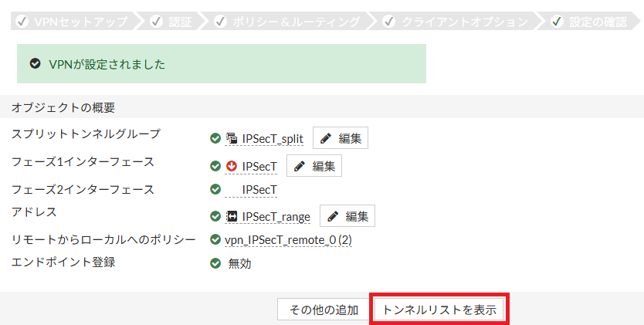Click the check icon in the VPNが設定されました banner
This screenshot has height=325, width=644.
click(x=36, y=63)
